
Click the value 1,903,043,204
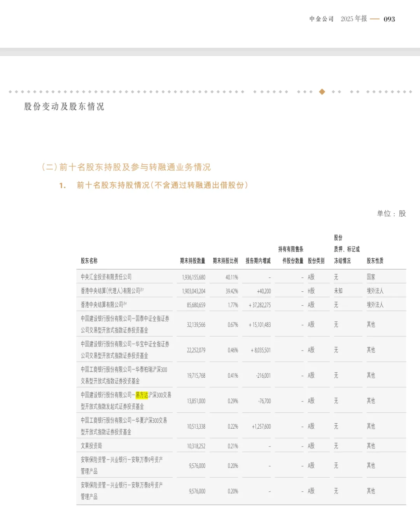pos(194,291)
